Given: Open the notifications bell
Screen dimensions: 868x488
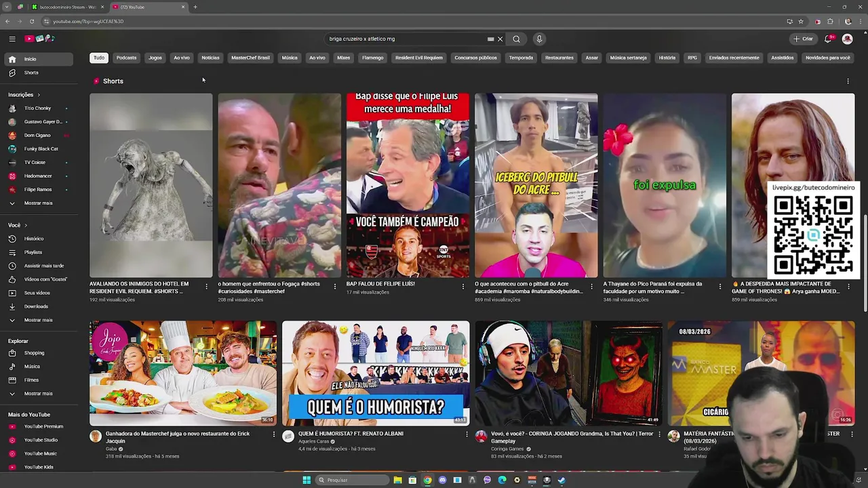Looking at the screenshot, I should (x=828, y=39).
